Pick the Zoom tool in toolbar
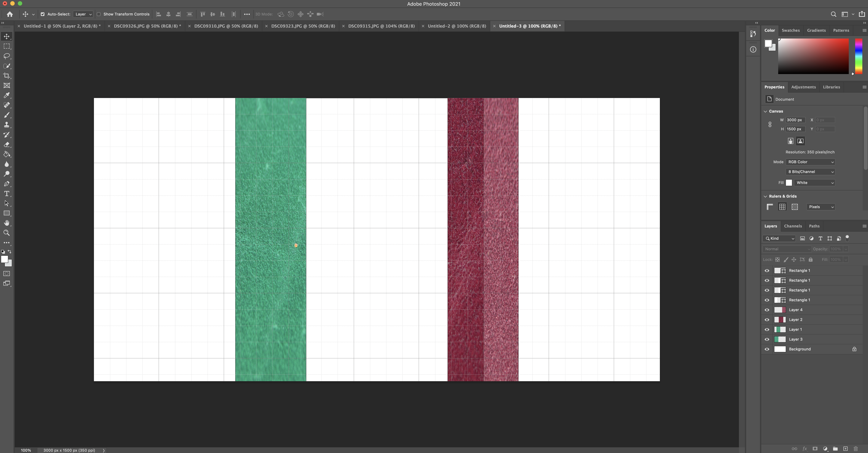Screen dimensions: 868x453 tap(6, 233)
